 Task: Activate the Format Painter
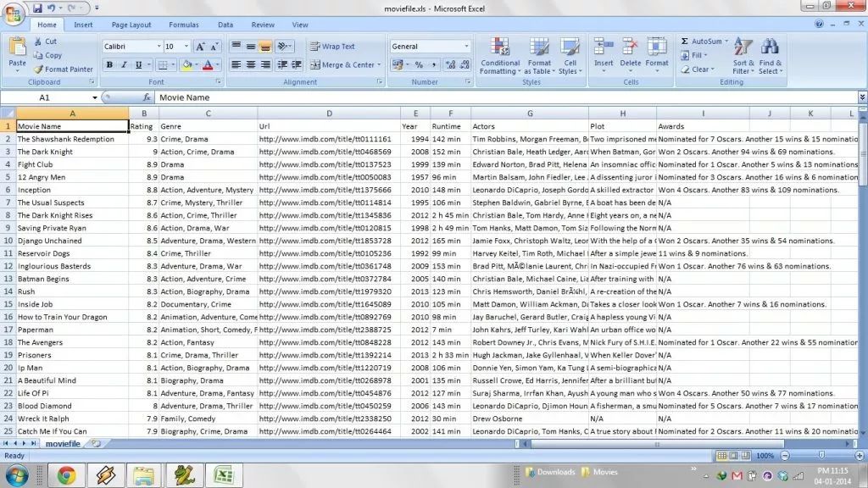click(63, 69)
